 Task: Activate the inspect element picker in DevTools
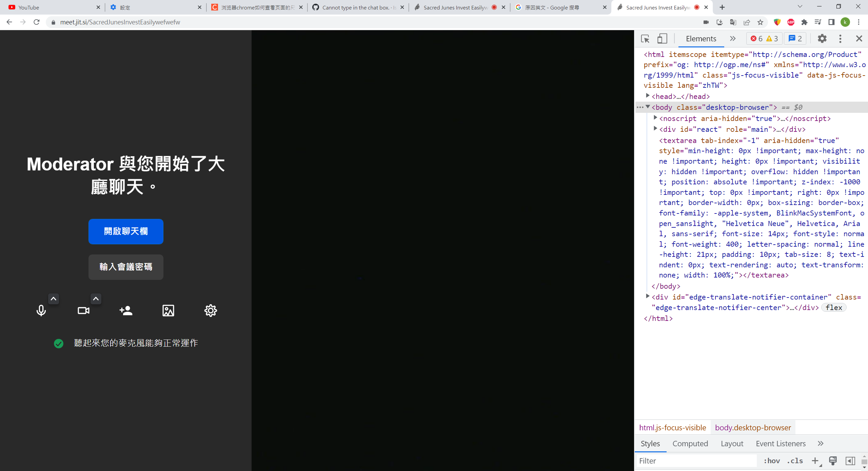tap(645, 39)
